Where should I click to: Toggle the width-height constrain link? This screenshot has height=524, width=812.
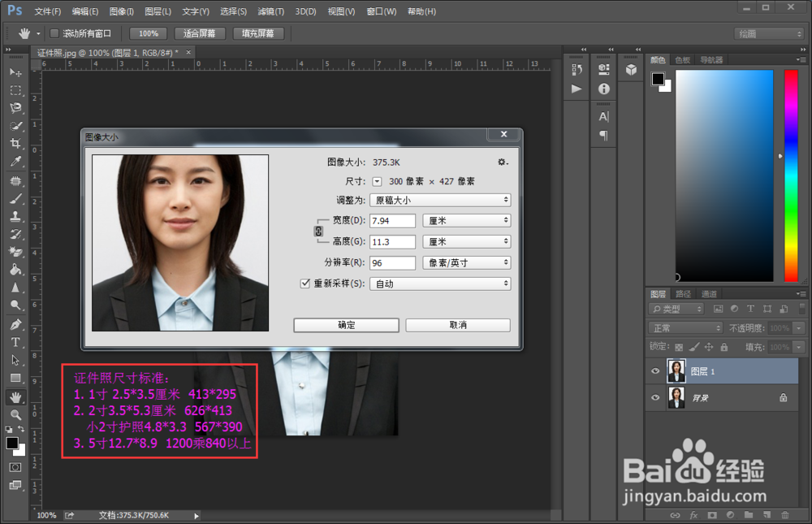(318, 232)
